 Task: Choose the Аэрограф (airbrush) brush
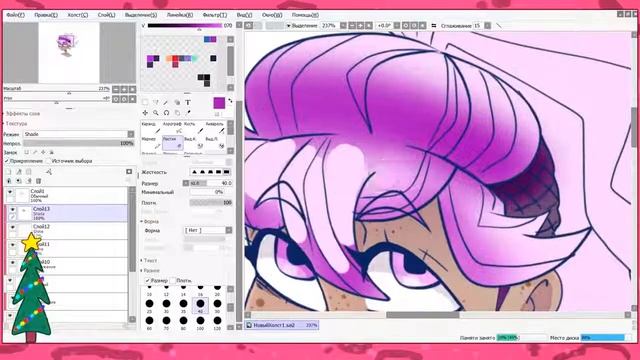point(172,128)
